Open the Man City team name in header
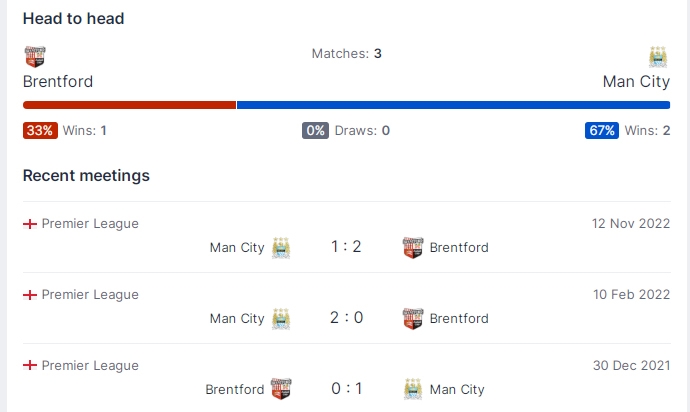 tap(636, 81)
